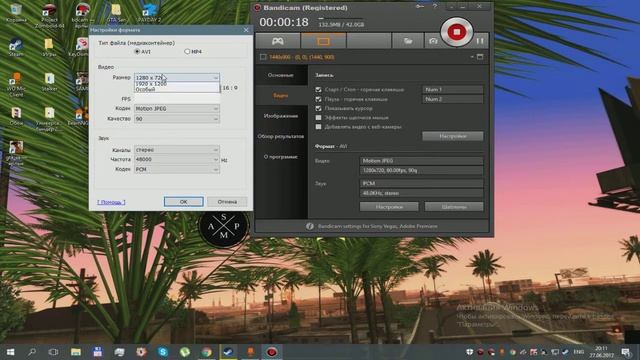This screenshot has height=360, width=640.
Task: Enable mouse click effects checkbox
Action: (x=318, y=118)
